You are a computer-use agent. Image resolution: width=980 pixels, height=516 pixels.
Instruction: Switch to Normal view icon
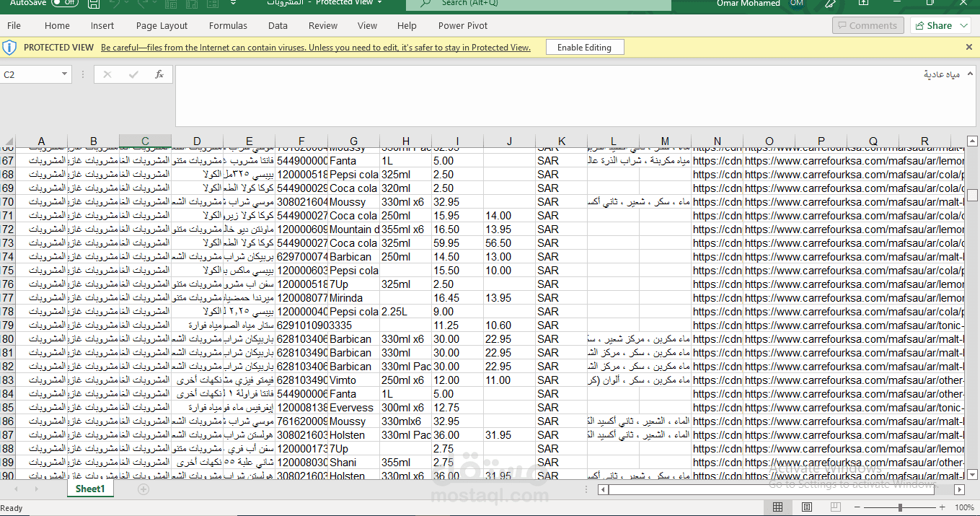pos(777,507)
